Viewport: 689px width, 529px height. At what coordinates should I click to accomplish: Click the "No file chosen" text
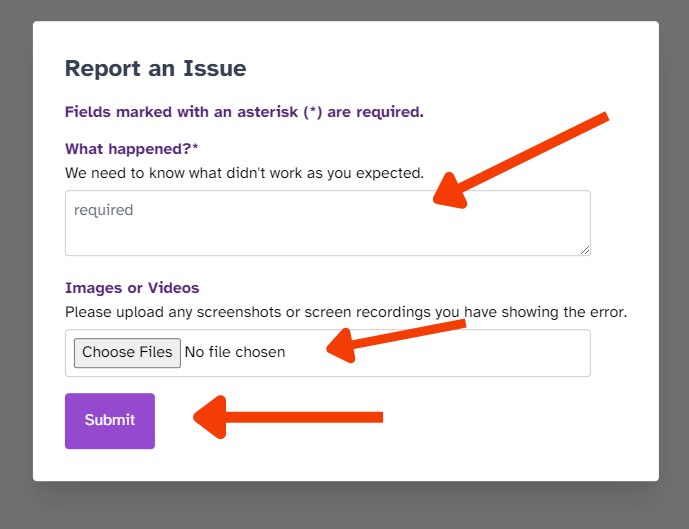[235, 352]
